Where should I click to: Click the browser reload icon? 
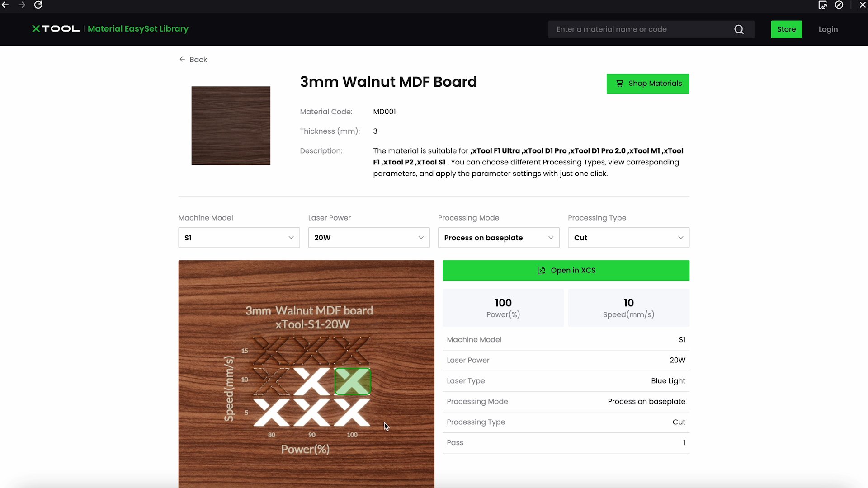click(x=38, y=5)
